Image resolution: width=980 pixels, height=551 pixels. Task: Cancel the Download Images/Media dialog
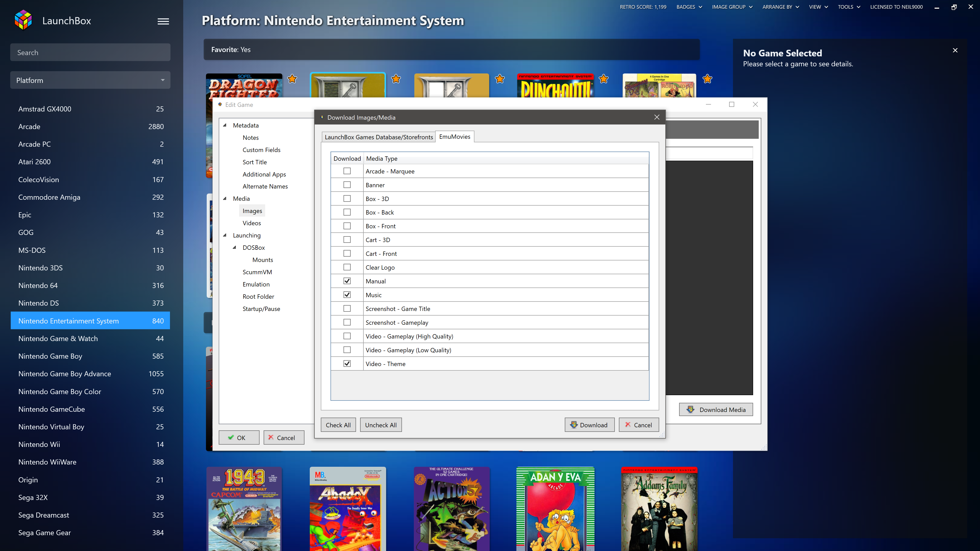pos(638,425)
